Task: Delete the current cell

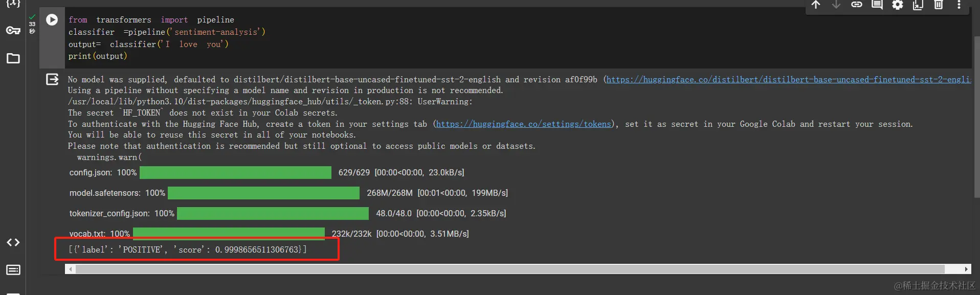Action: pyautogui.click(x=939, y=5)
